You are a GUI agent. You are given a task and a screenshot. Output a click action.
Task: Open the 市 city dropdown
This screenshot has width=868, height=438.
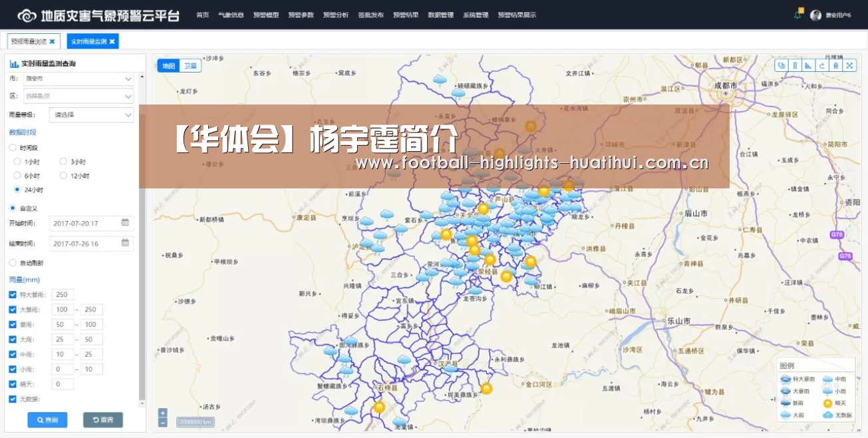pyautogui.click(x=78, y=79)
